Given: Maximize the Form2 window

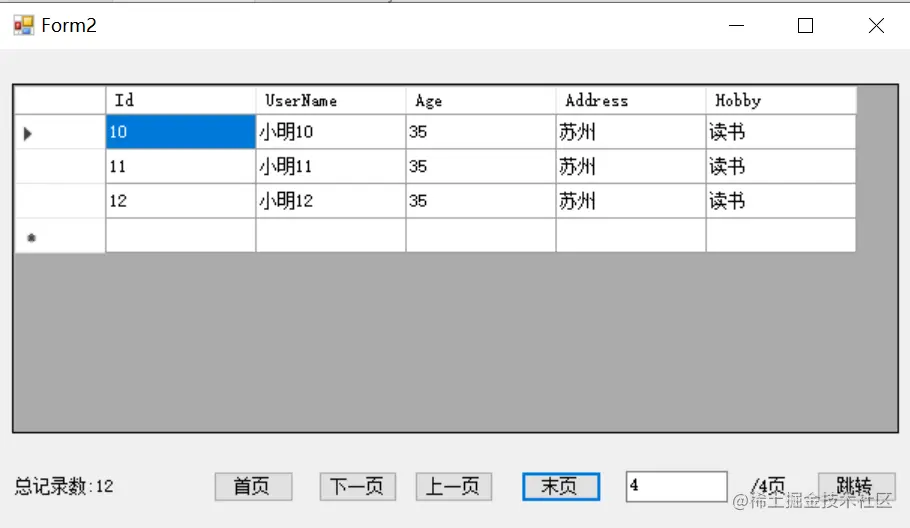Looking at the screenshot, I should [x=806, y=26].
